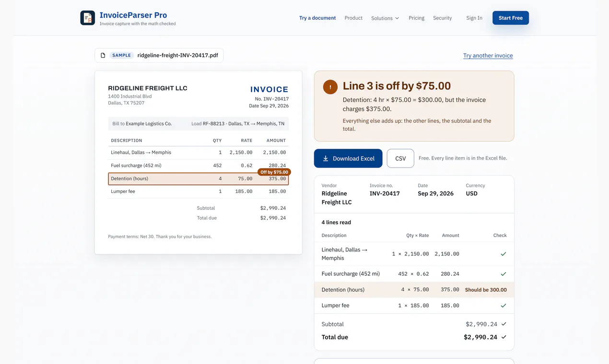The height and width of the screenshot is (364, 609).
Task: Click the Check column header
Action: click(500, 236)
